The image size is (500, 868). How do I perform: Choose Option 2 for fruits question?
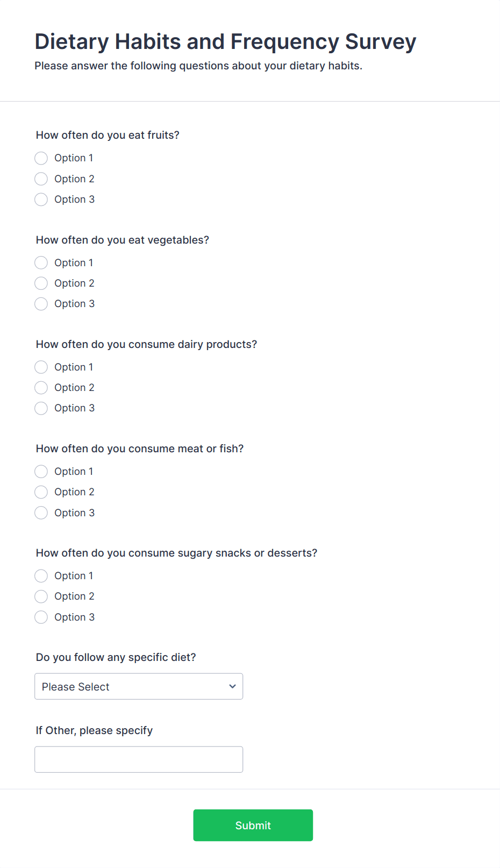[41, 179]
